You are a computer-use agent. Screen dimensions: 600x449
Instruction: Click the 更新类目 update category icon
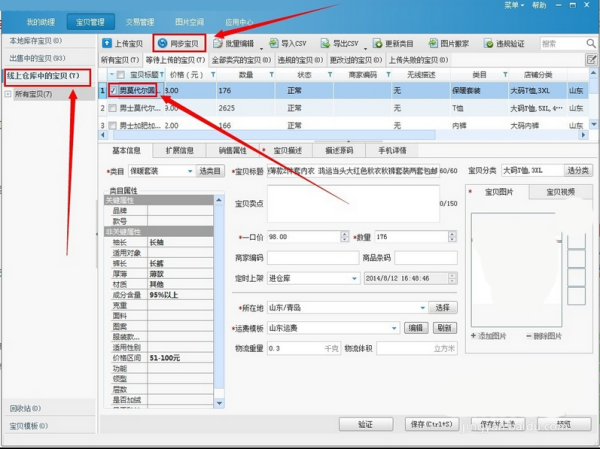coord(378,43)
